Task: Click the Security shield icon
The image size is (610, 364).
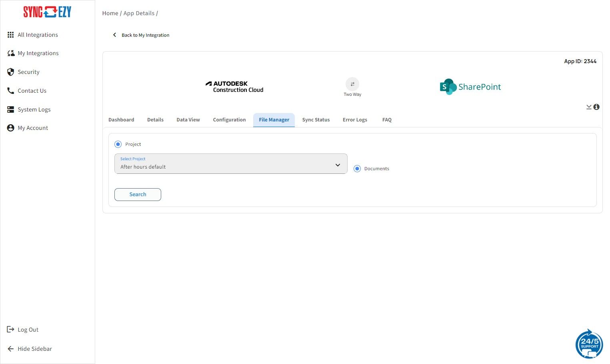Action: (x=11, y=72)
